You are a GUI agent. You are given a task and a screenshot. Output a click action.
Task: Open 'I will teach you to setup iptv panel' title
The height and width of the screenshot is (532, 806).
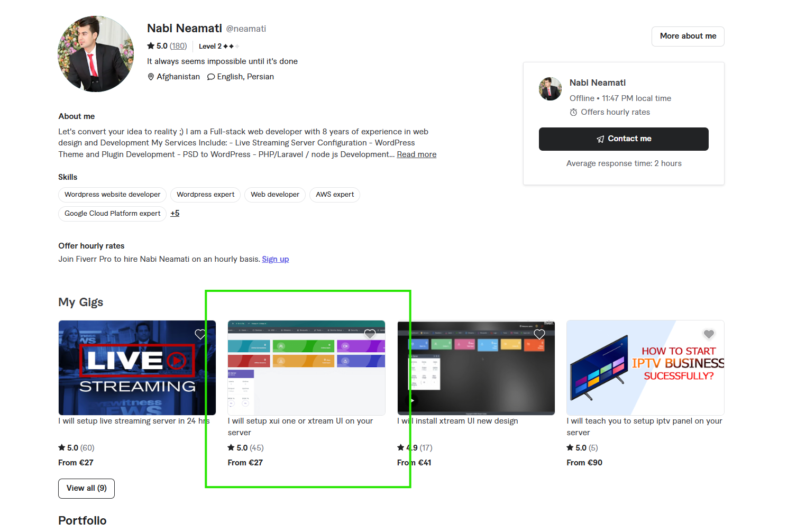tap(644, 427)
